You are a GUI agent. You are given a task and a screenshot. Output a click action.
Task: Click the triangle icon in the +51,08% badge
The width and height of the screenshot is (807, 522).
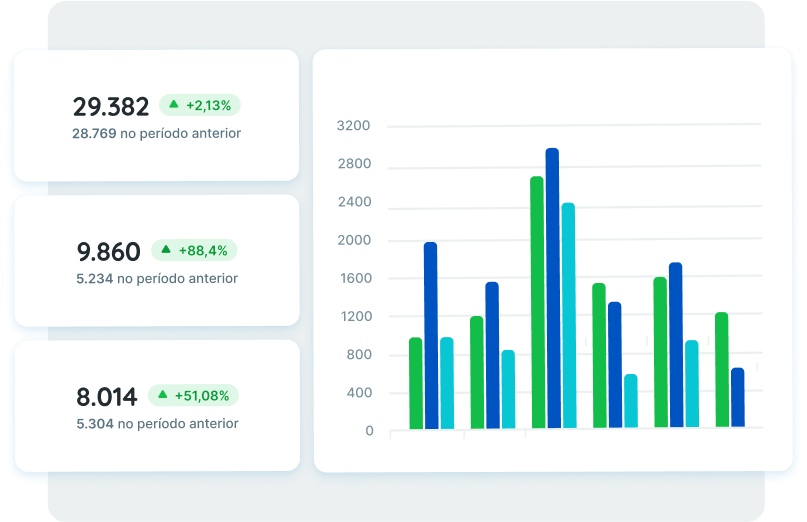[163, 395]
